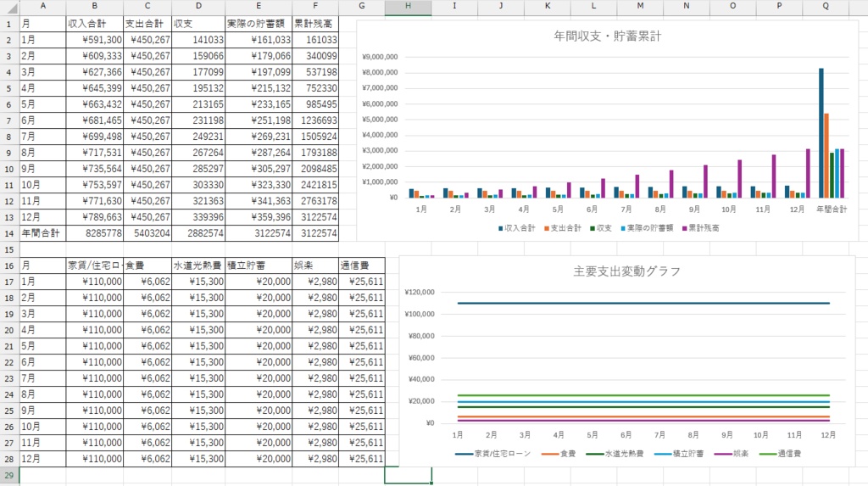868x486 pixels.
Task: Click the ¥20,000 cell in row 26
Action: click(259, 426)
